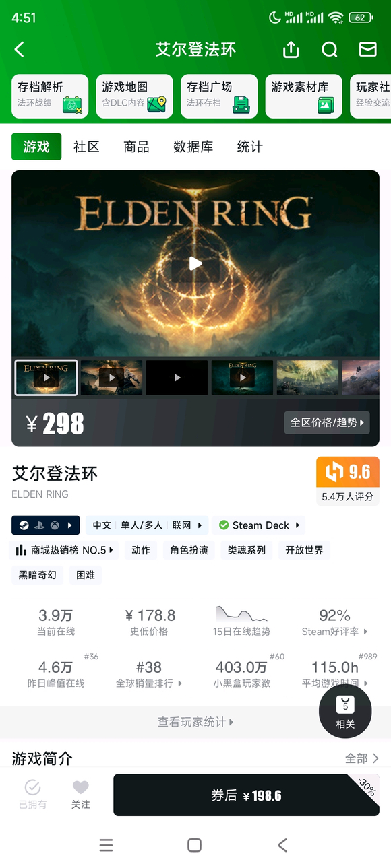Tap the 券后 ¥198.6 purchase button

(x=246, y=795)
